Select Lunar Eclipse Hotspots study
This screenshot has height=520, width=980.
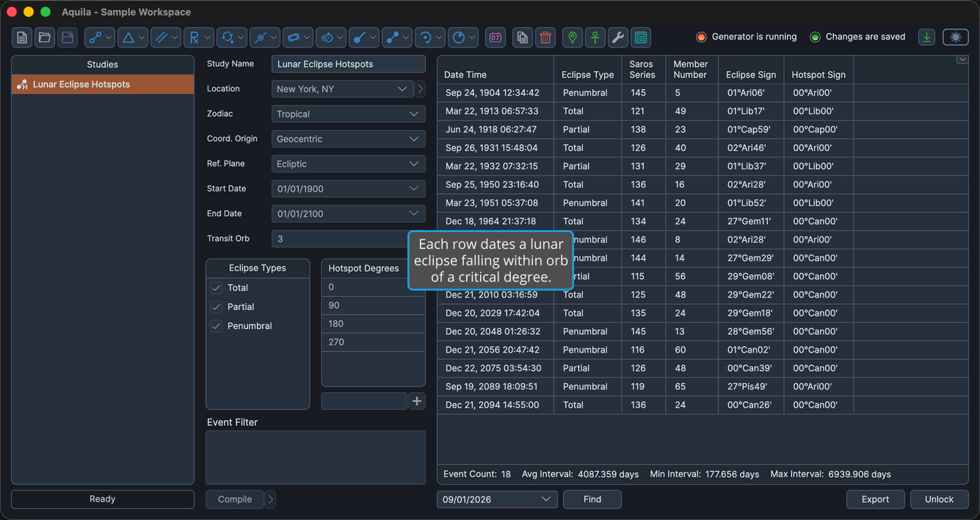point(103,84)
